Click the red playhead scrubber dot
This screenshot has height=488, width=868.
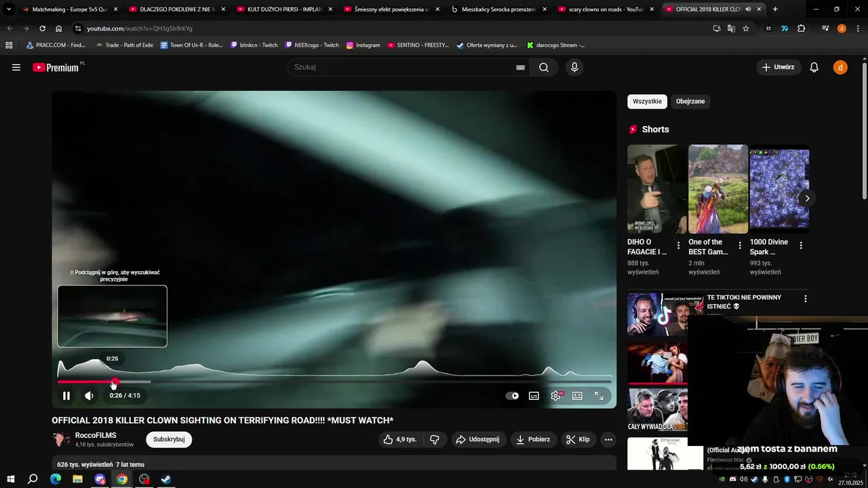click(115, 382)
